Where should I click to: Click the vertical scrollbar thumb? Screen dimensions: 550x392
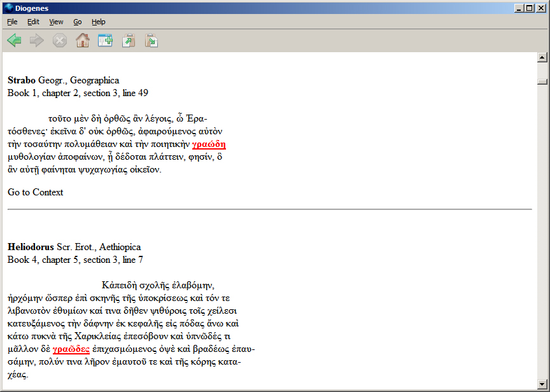[x=542, y=81]
